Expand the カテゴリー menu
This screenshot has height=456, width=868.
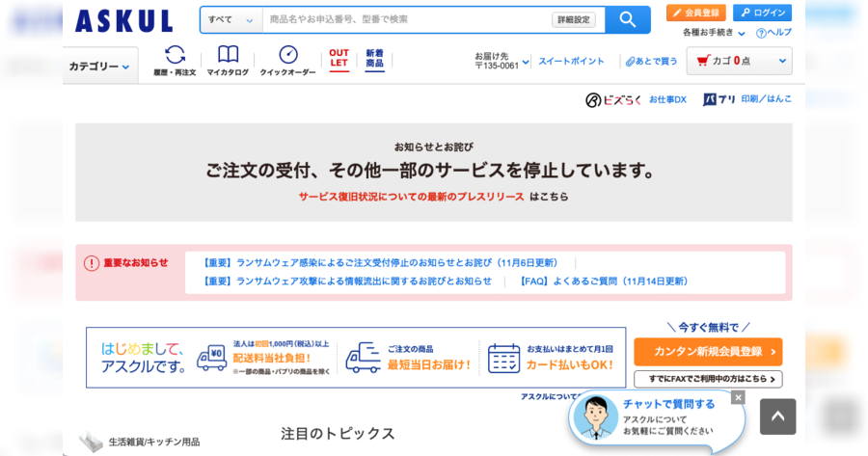pos(100,67)
